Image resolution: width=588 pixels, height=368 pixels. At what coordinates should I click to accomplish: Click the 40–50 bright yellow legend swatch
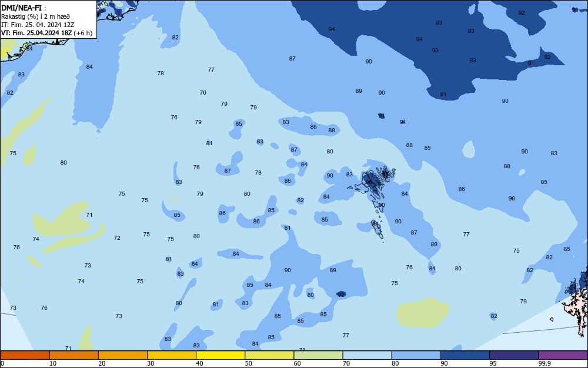pyautogui.click(x=220, y=355)
